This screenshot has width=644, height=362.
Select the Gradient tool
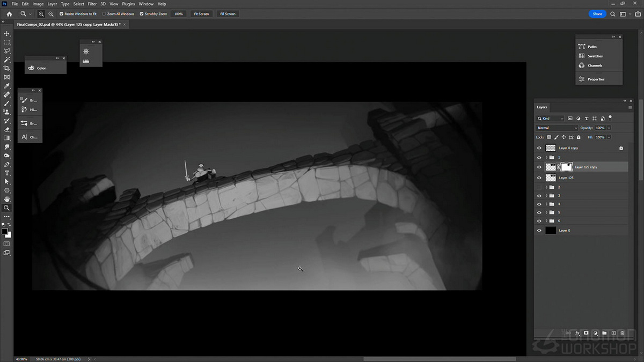coord(7,138)
